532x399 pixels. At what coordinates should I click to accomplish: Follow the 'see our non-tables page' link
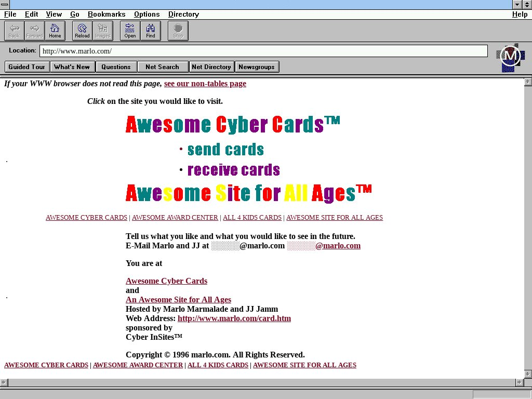tap(205, 84)
